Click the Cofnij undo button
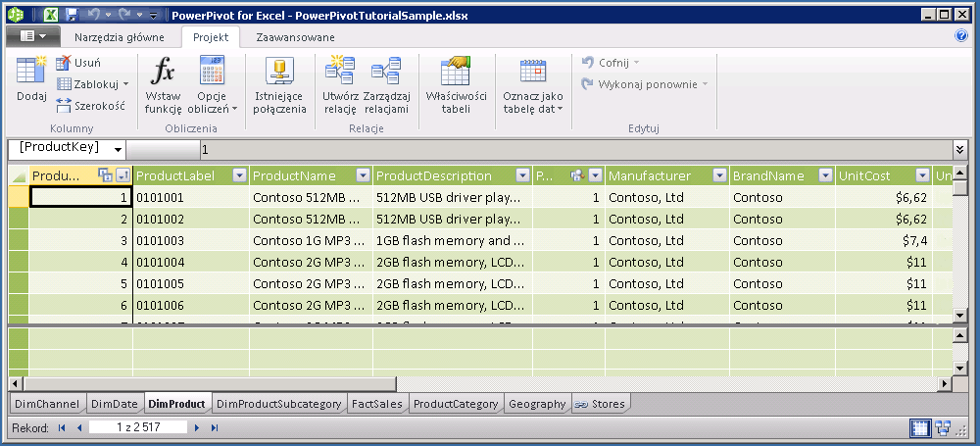This screenshot has width=980, height=446. pyautogui.click(x=610, y=63)
